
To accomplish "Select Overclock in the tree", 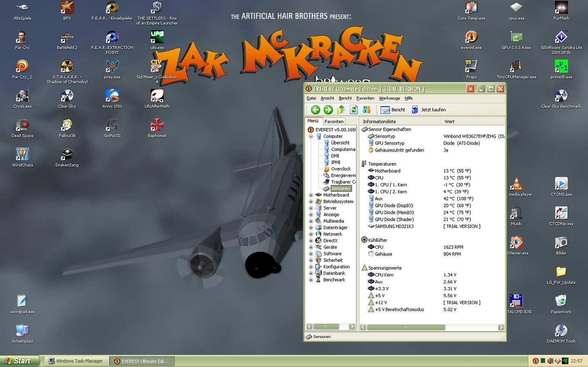I will [x=341, y=169].
